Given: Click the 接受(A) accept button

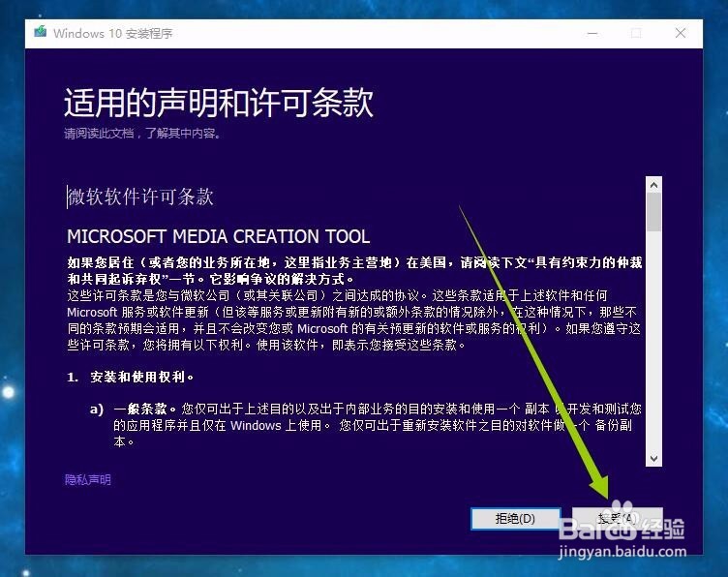Looking at the screenshot, I should coord(617,518).
